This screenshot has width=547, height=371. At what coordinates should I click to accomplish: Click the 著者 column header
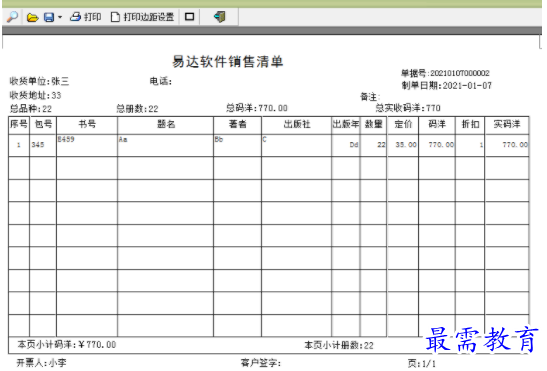point(238,124)
